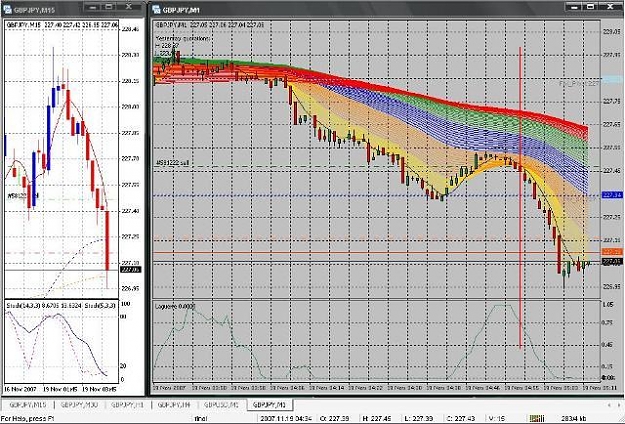Viewport: 625px width, 424px height.
Task: Click the O: 227.39 status bar value
Action: click(335, 418)
